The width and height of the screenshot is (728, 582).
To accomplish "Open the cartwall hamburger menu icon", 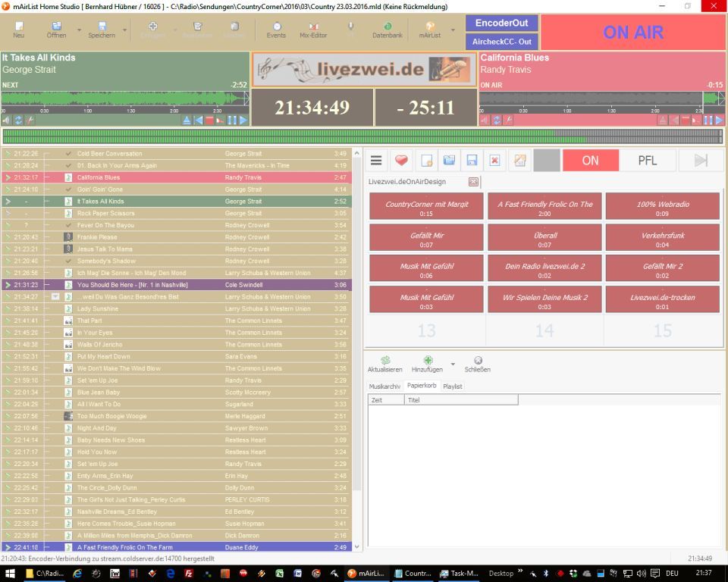I will pos(376,160).
